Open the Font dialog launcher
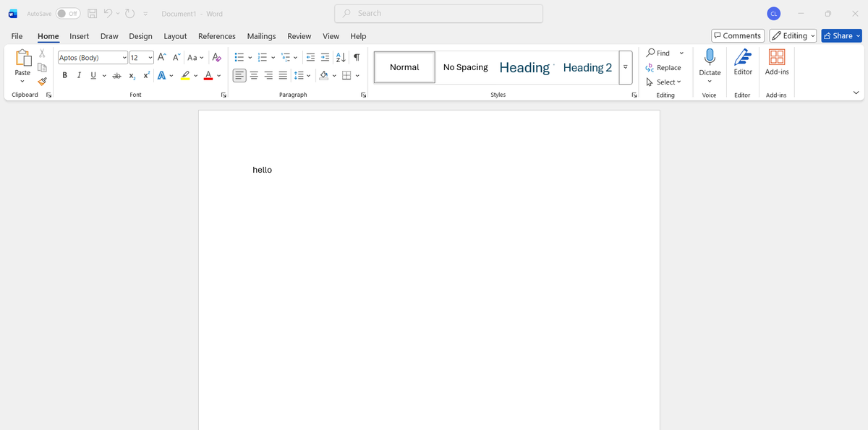This screenshot has height=430, width=868. coord(224,95)
